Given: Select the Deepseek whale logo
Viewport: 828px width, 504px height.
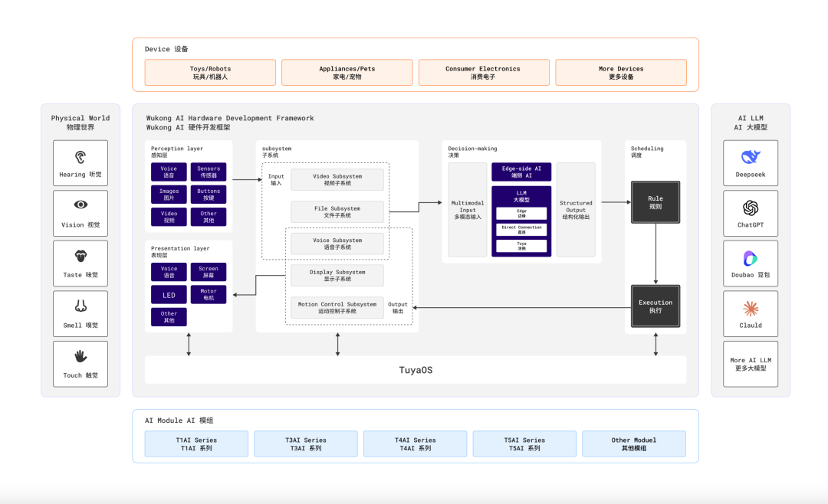Looking at the screenshot, I should (751, 157).
